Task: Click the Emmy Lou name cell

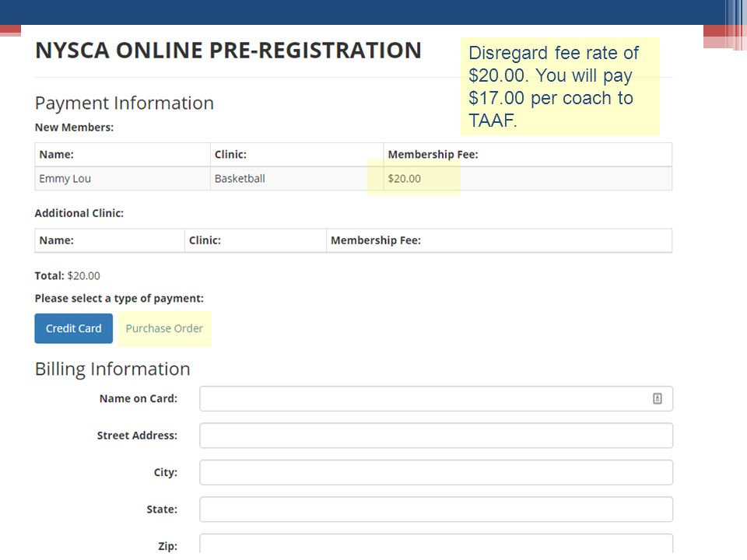Action: click(122, 179)
